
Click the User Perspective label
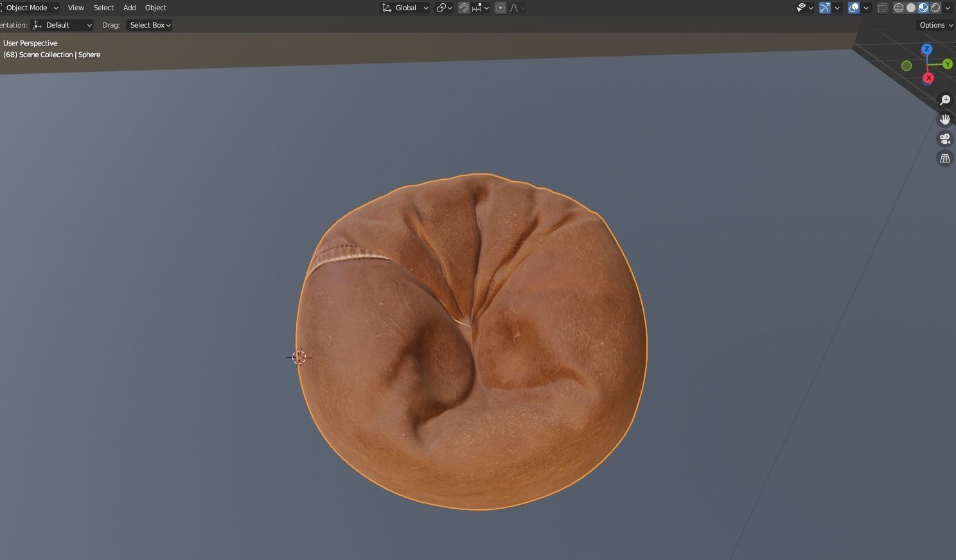point(30,43)
